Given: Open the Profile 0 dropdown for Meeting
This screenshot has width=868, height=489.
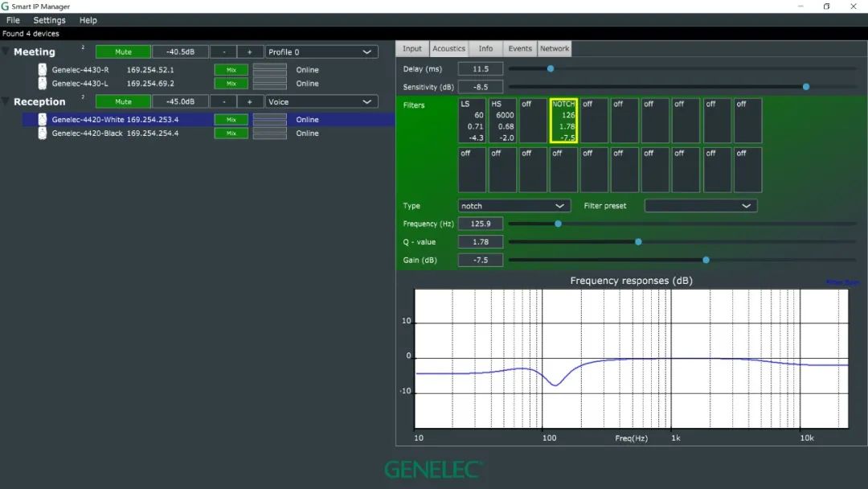Looking at the screenshot, I should [x=321, y=51].
